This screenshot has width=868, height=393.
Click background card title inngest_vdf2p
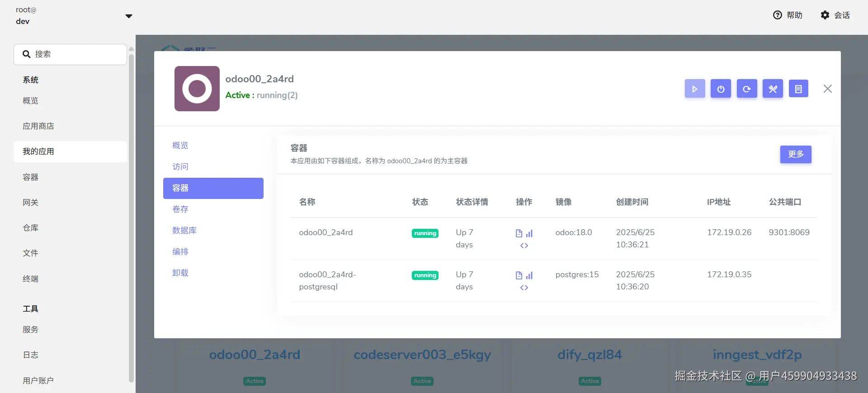[757, 355]
